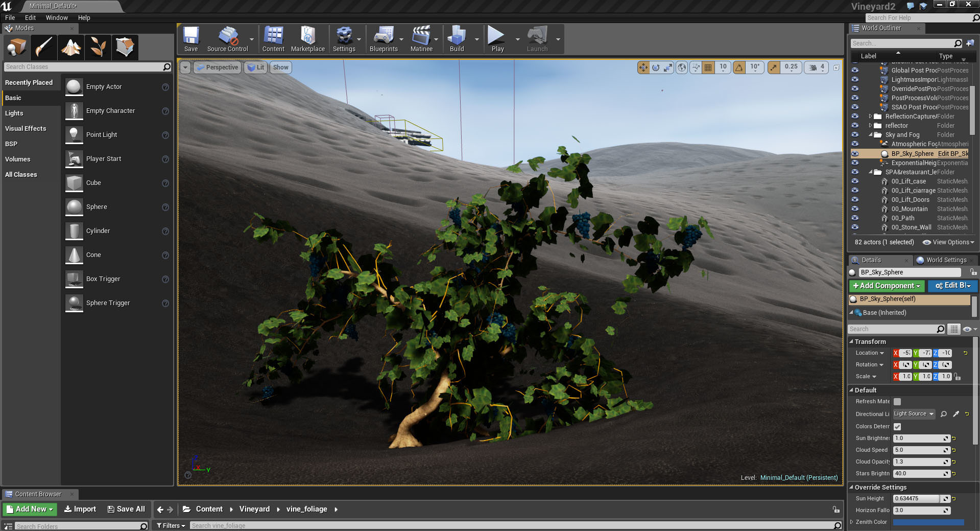Toggle rotation snapping triangle icon
Viewport: 980px width, 531px height.
coord(739,67)
